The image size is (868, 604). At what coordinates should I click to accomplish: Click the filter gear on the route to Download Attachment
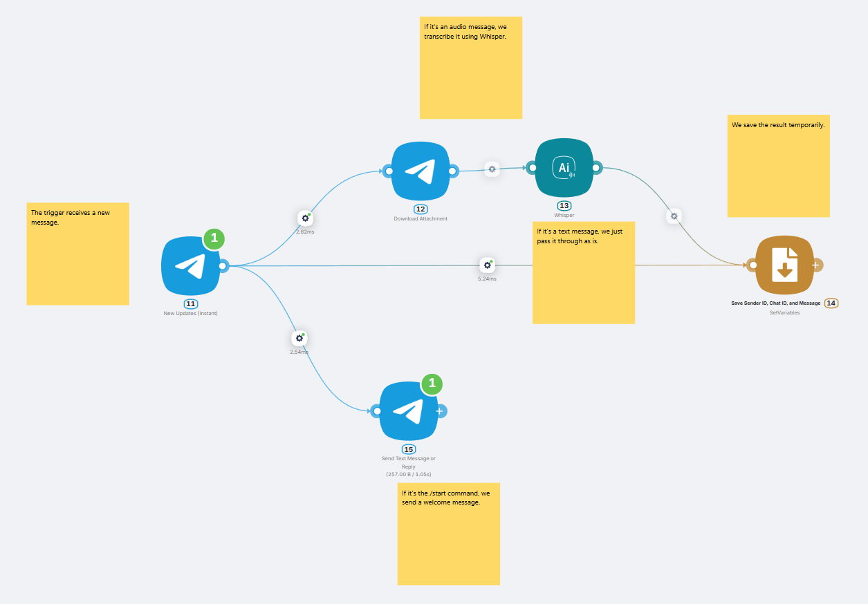(305, 218)
